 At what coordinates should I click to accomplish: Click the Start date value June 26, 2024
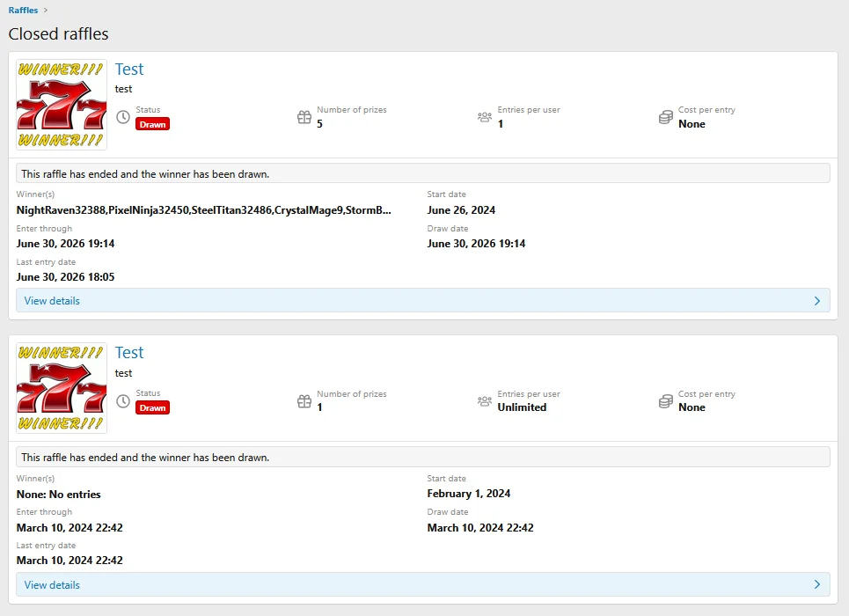(x=461, y=210)
